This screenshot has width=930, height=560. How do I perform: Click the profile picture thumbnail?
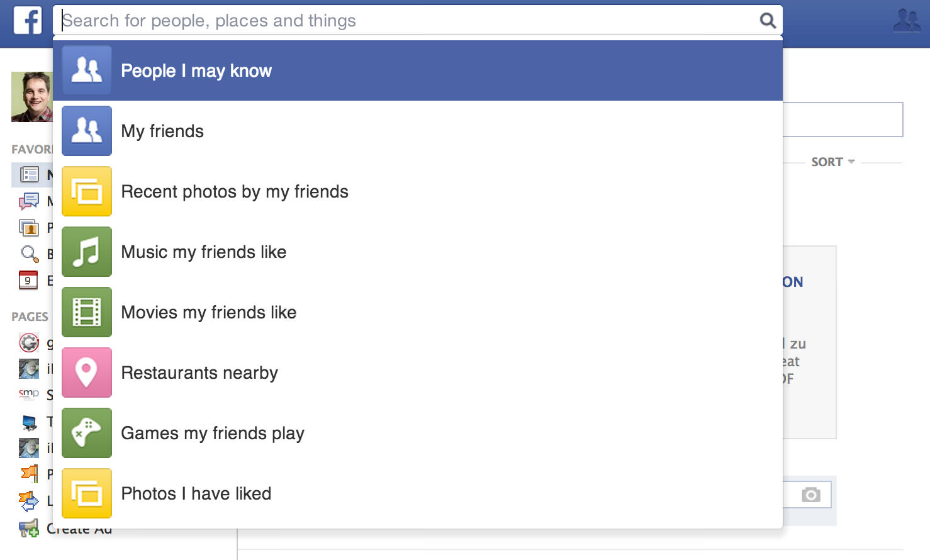(32, 97)
